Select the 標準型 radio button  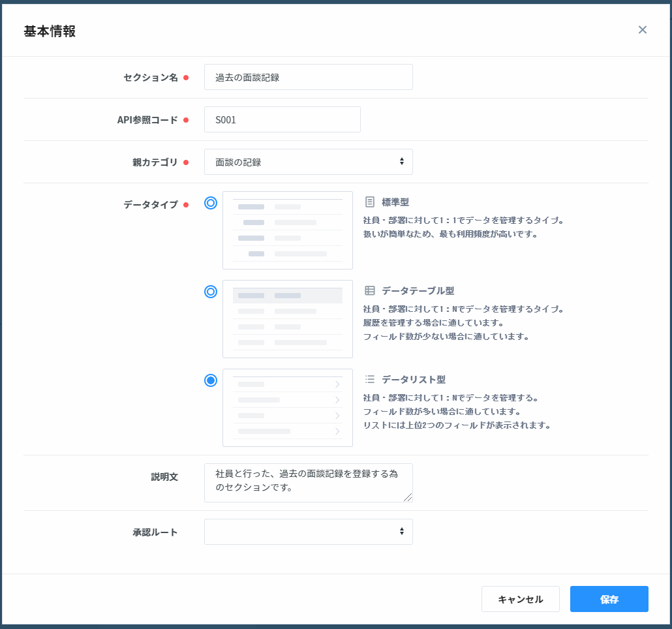pyautogui.click(x=211, y=203)
